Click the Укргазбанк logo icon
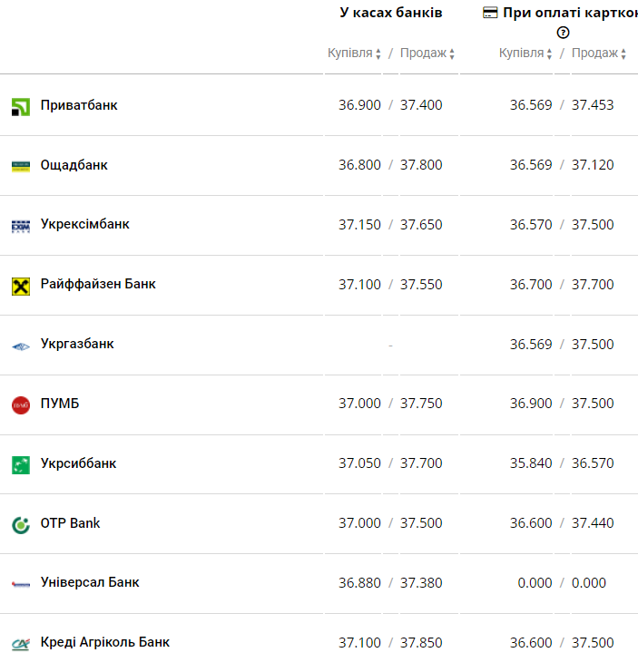The image size is (638, 672). (21, 346)
